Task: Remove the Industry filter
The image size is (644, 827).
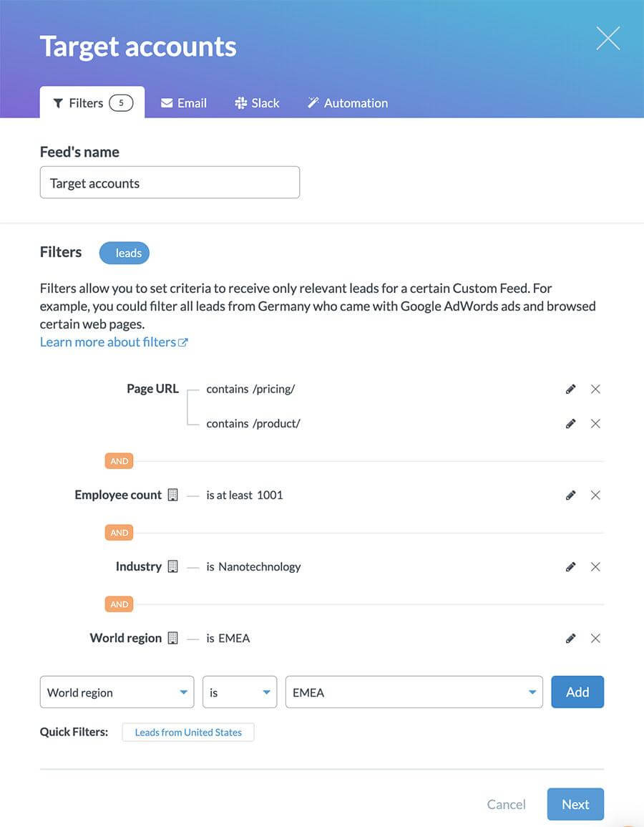Action: pos(595,566)
